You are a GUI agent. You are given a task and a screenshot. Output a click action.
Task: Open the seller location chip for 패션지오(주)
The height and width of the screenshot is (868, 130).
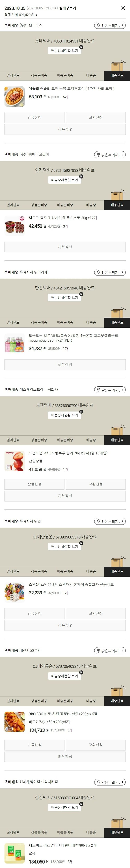tap(110, 651)
